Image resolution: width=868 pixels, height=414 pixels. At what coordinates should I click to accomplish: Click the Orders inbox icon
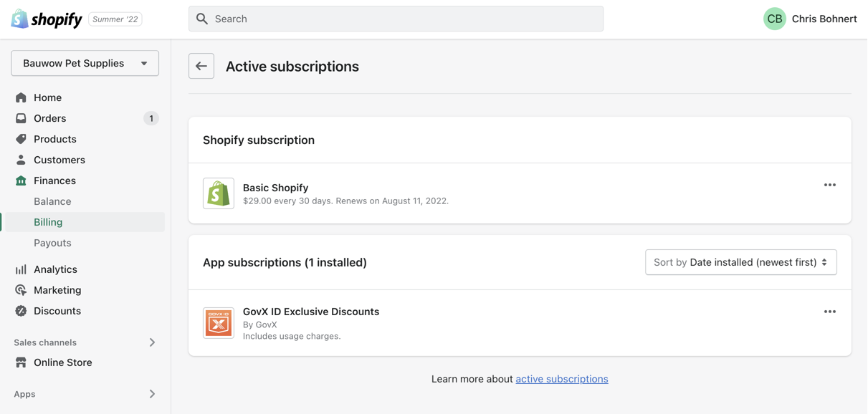[x=21, y=118]
